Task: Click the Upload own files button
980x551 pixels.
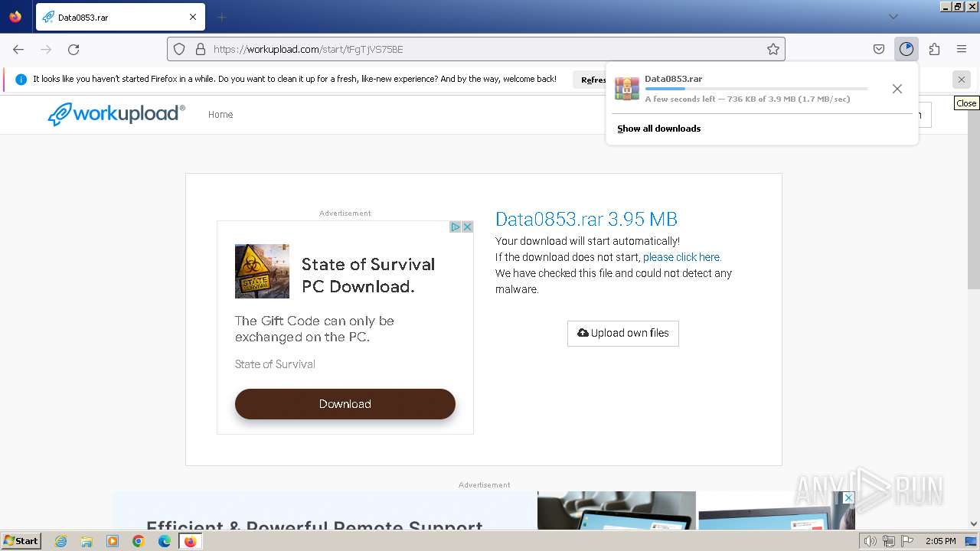Action: [x=623, y=333]
